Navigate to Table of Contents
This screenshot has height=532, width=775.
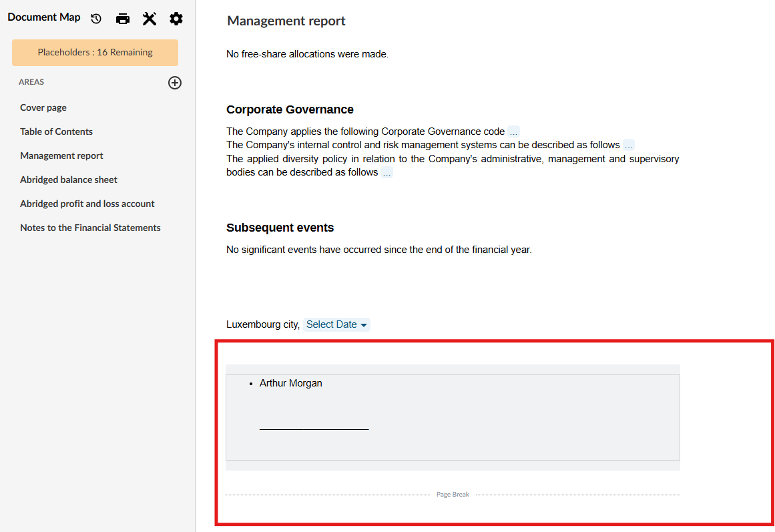(56, 131)
